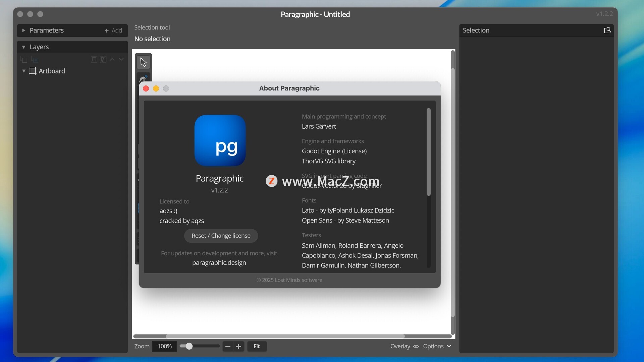The image size is (644, 362).
Task: Click the Selection panel pop-out icon
Action: pos(607,30)
